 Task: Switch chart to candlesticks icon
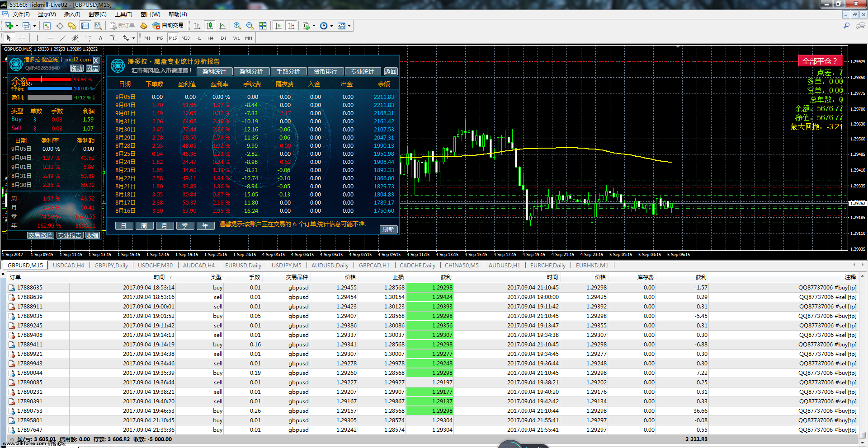pyautogui.click(x=210, y=26)
